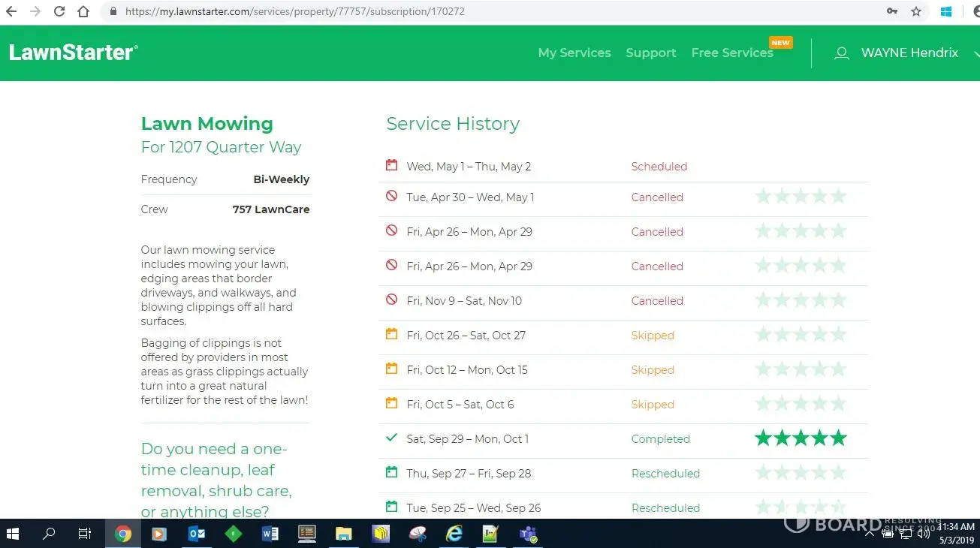Launch Microsoft Word from the taskbar
The height and width of the screenshot is (548, 980).
[x=270, y=534]
